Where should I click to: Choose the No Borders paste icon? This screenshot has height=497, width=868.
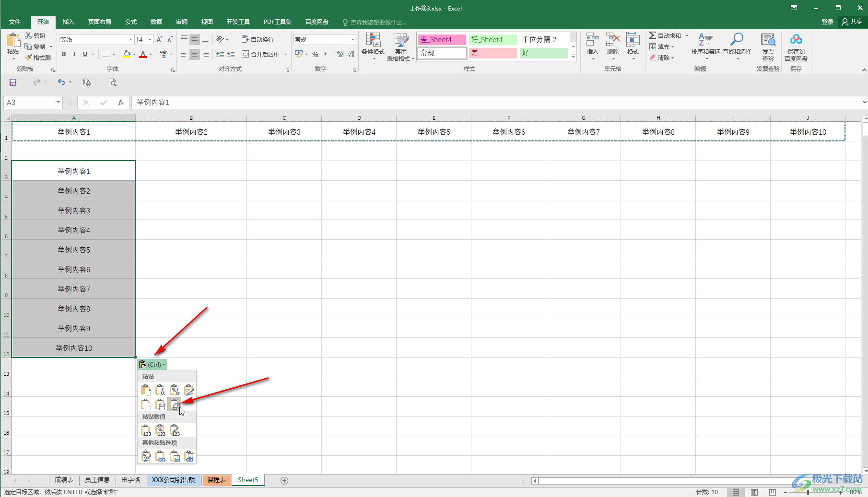click(146, 405)
